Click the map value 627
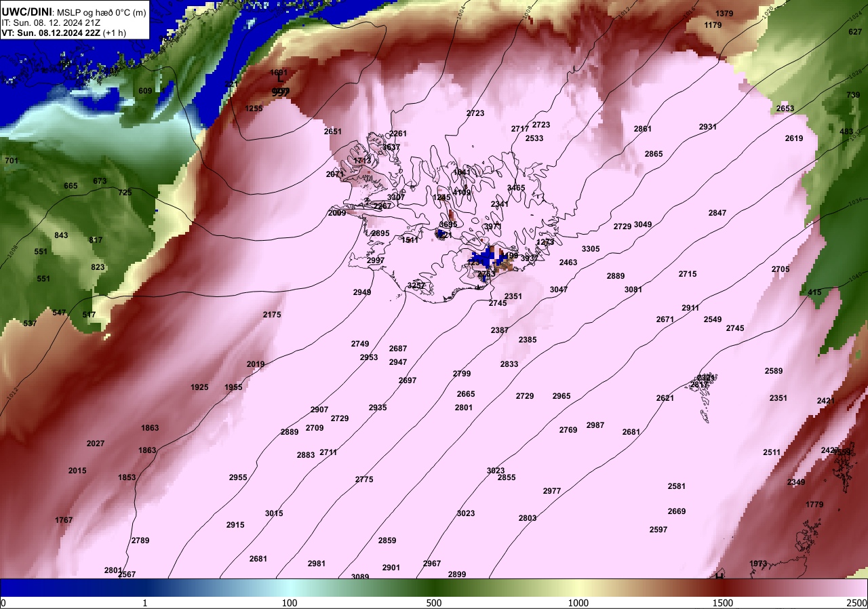This screenshot has height=609, width=868. 855,32
